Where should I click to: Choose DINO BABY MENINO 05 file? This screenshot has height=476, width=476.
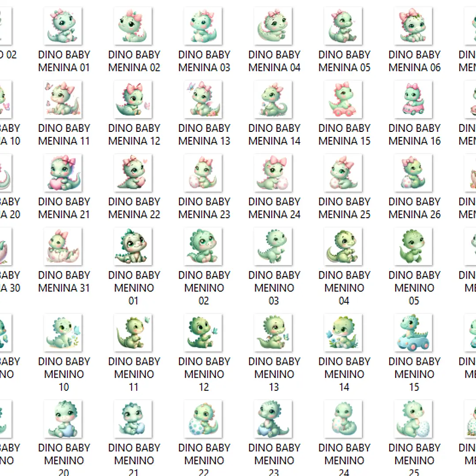pyautogui.click(x=414, y=246)
